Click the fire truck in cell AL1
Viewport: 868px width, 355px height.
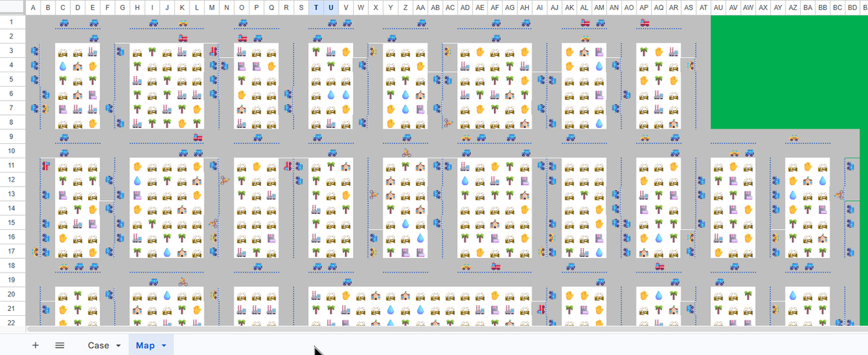click(x=585, y=23)
